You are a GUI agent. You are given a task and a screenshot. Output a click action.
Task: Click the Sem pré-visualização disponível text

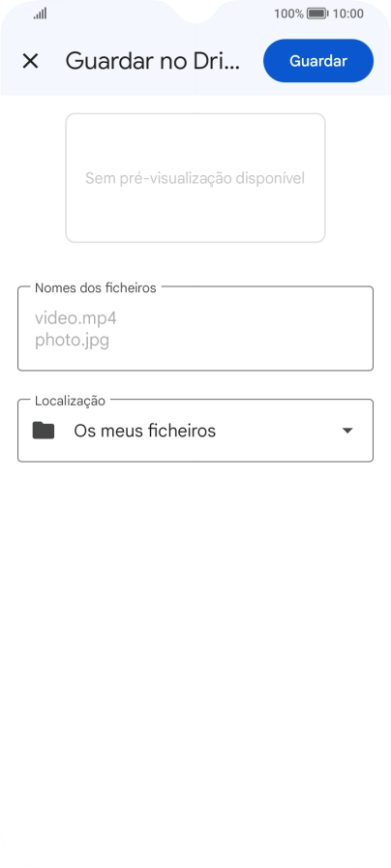pyautogui.click(x=195, y=178)
